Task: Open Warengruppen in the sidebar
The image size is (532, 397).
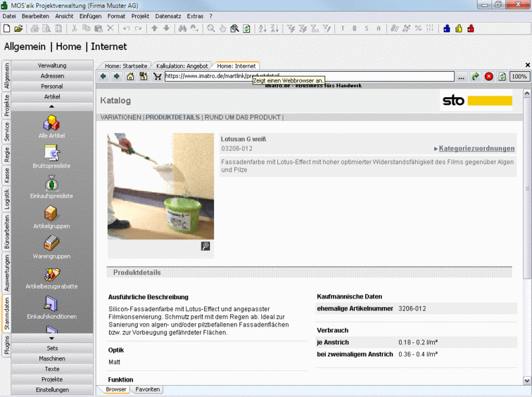Action: click(x=52, y=247)
